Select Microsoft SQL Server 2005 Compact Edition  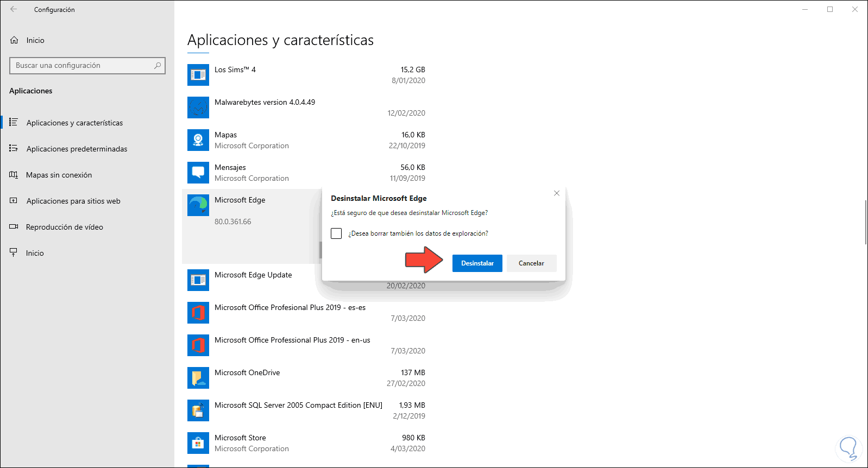pyautogui.click(x=298, y=405)
